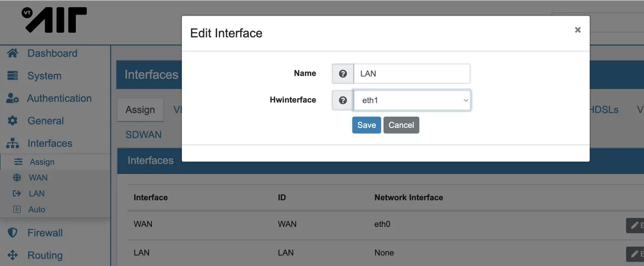Switch to the SDWAN tab
This screenshot has height=266, width=644.
143,135
